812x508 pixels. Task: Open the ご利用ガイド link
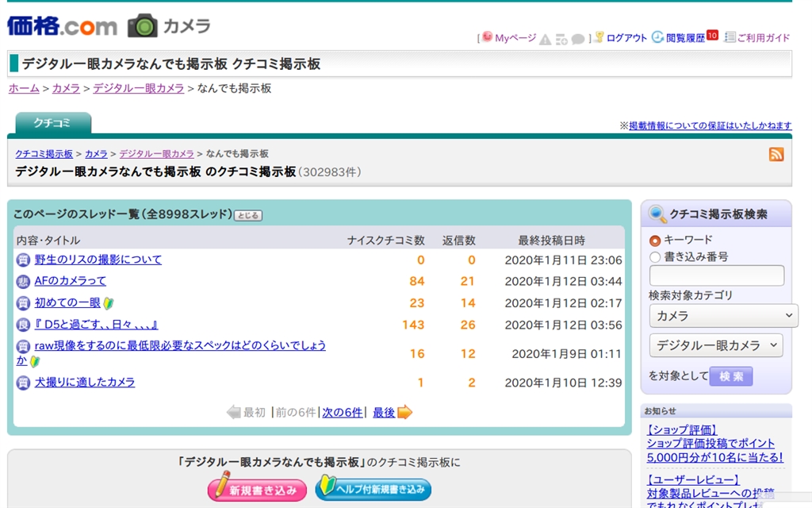(x=764, y=38)
